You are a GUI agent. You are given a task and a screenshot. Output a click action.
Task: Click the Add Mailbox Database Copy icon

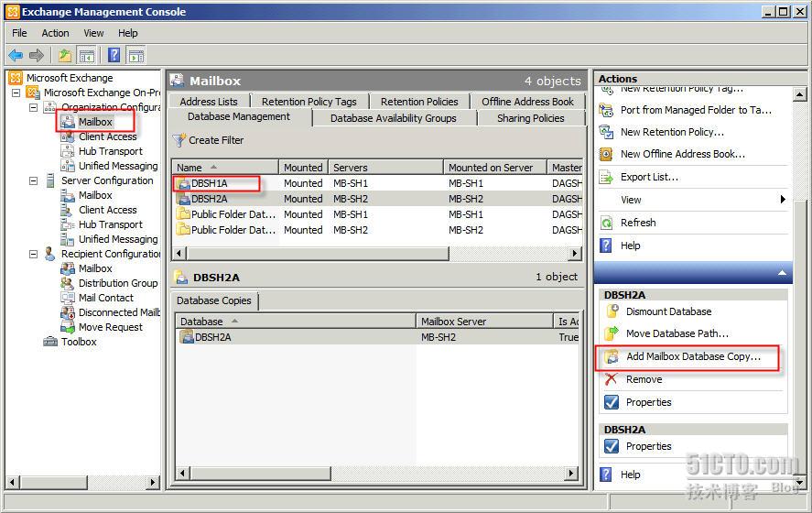tap(612, 356)
